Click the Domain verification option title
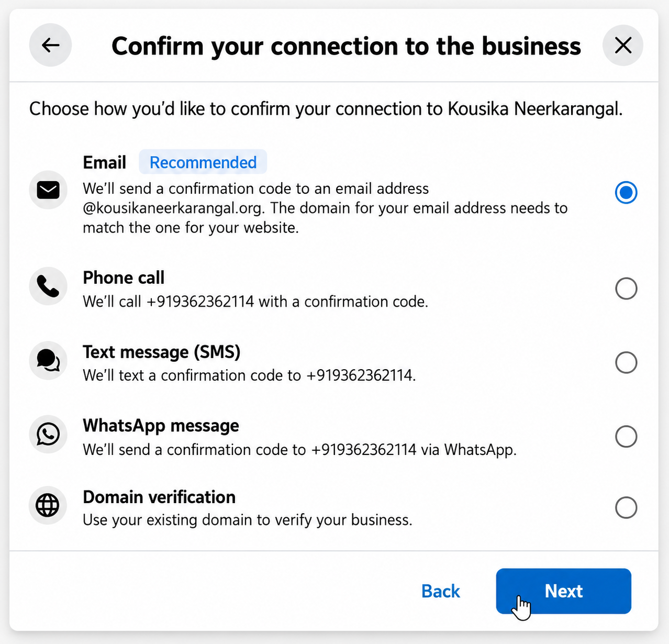669x644 pixels. [x=159, y=497]
